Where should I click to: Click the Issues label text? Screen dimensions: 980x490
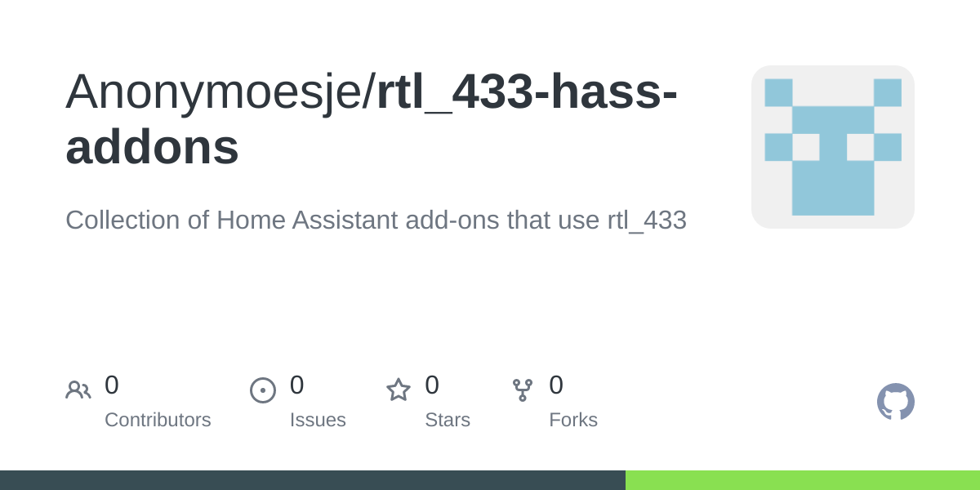point(318,420)
